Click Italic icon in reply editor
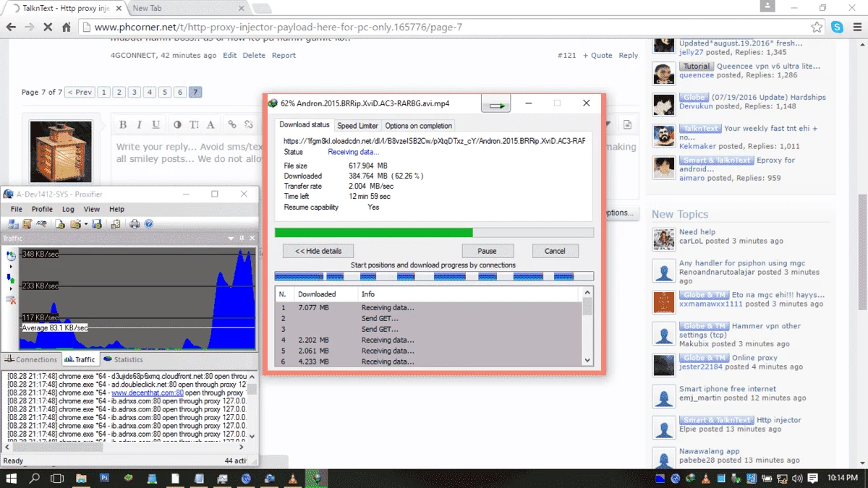The width and height of the screenshot is (868, 488). coord(139,125)
